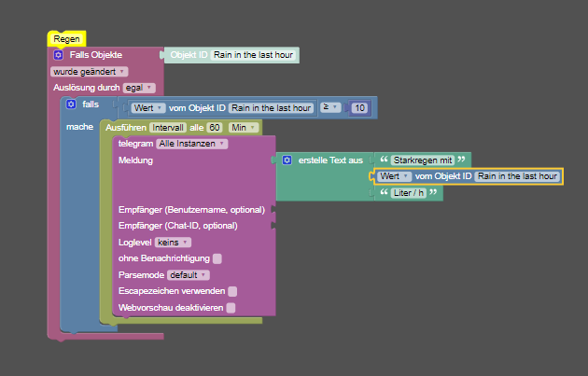Viewport: 588px width, 376px height.
Task: Select the erstelle Text aus label
Action: [x=330, y=160]
